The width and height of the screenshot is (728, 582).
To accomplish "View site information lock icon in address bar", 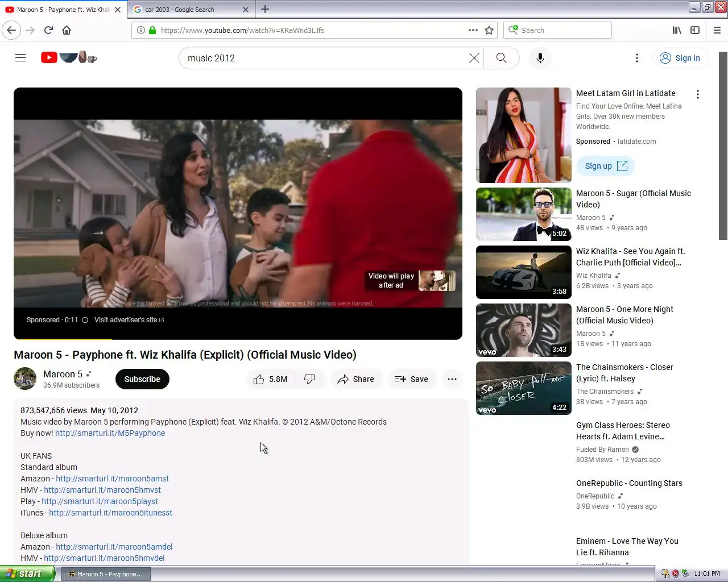I will point(152,30).
